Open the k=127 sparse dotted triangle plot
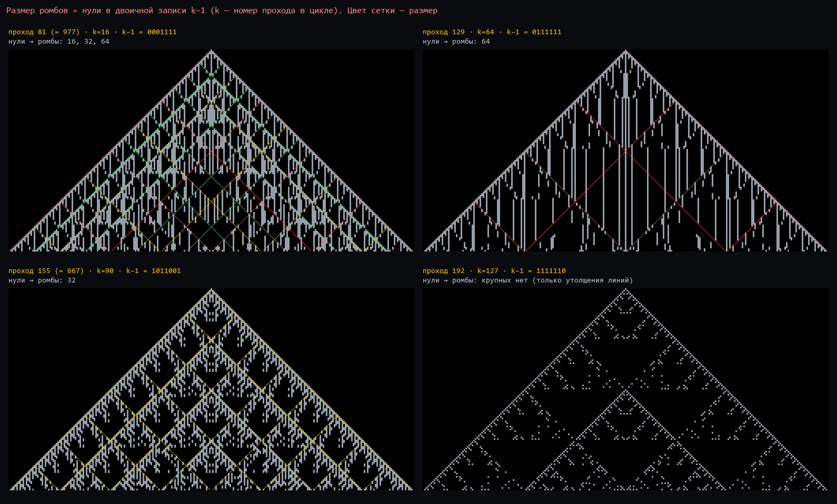Image resolution: width=837 pixels, height=504 pixels. [625, 389]
